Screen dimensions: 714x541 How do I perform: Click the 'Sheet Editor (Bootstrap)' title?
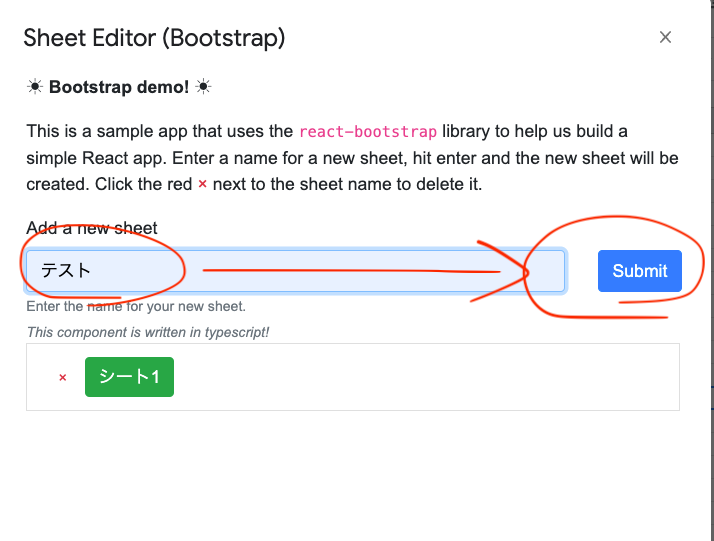tap(154, 38)
